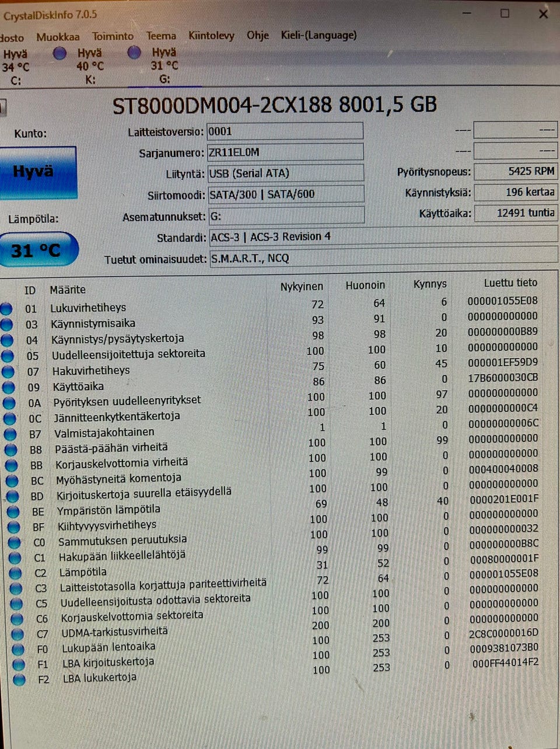This screenshot has height=749, width=560.
Task: Click status dot of Kiihtyvyysvirhetiheys row
Action: [x=13, y=527]
